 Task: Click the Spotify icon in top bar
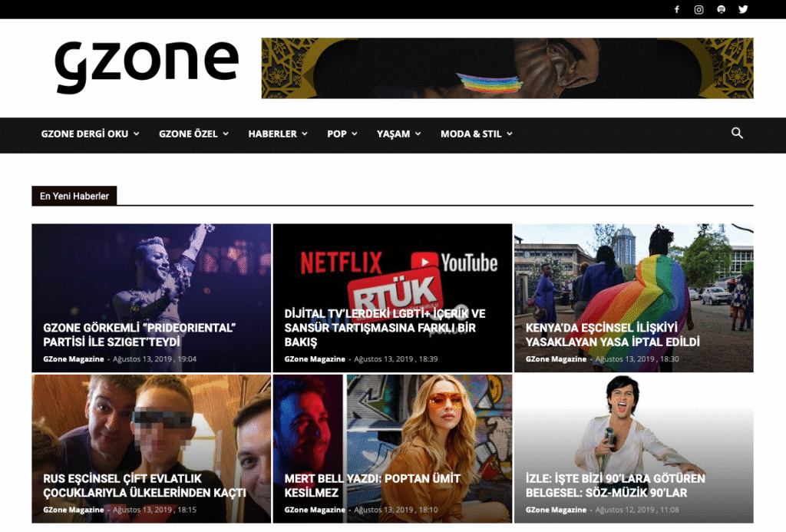(721, 9)
